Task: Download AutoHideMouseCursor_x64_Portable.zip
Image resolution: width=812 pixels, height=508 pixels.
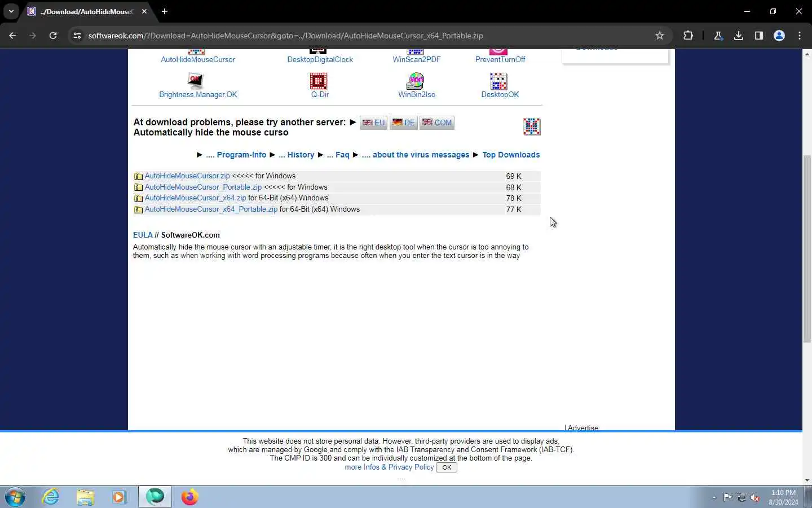Action: (x=211, y=209)
